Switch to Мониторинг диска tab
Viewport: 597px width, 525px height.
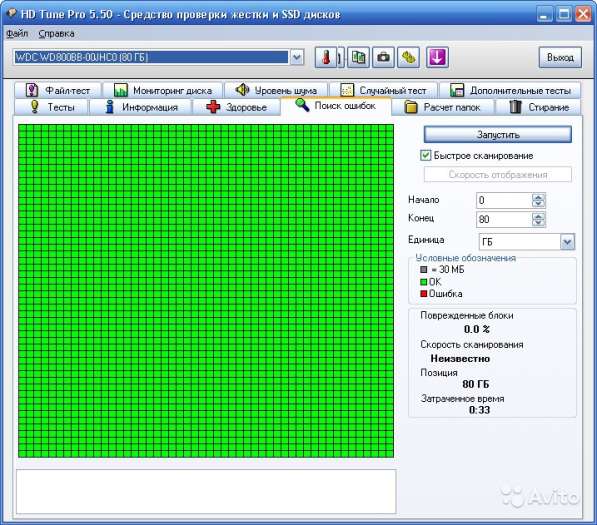(x=163, y=90)
